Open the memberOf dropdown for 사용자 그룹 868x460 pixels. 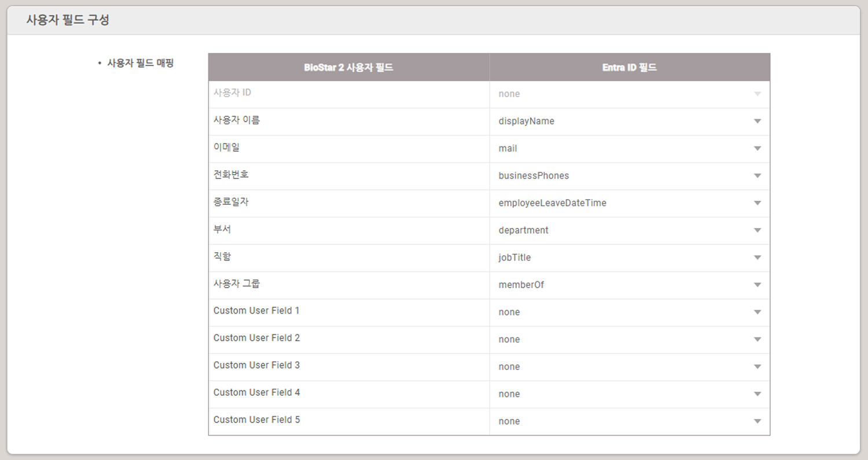(630, 285)
